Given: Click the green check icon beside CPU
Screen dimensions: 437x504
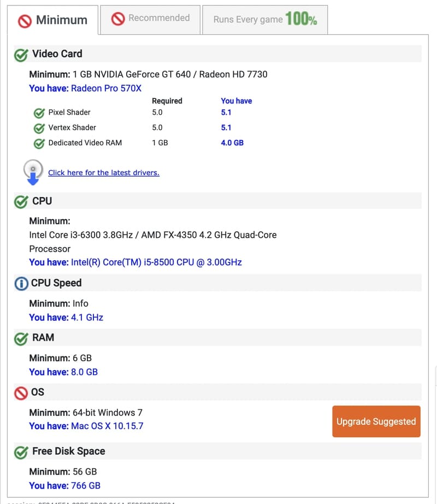Looking at the screenshot, I should click(x=21, y=201).
